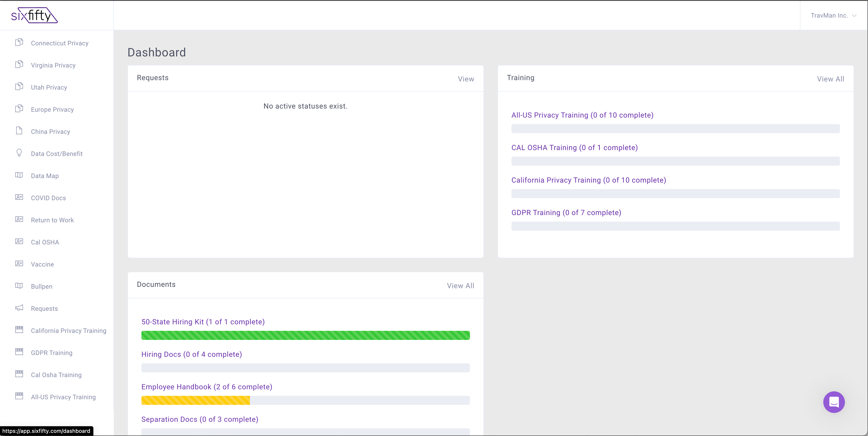868x436 pixels.
Task: Open COVID Docs from the sidebar menu
Action: pyautogui.click(x=48, y=198)
